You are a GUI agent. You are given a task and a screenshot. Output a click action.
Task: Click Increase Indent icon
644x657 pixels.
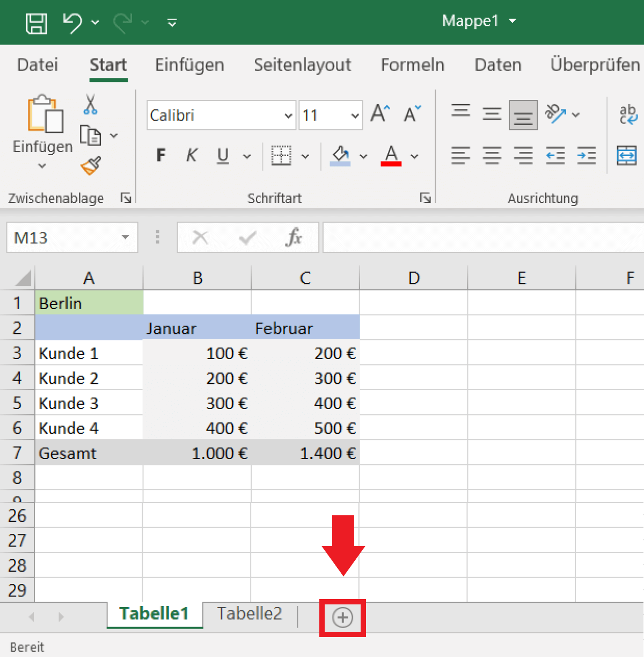tap(587, 156)
